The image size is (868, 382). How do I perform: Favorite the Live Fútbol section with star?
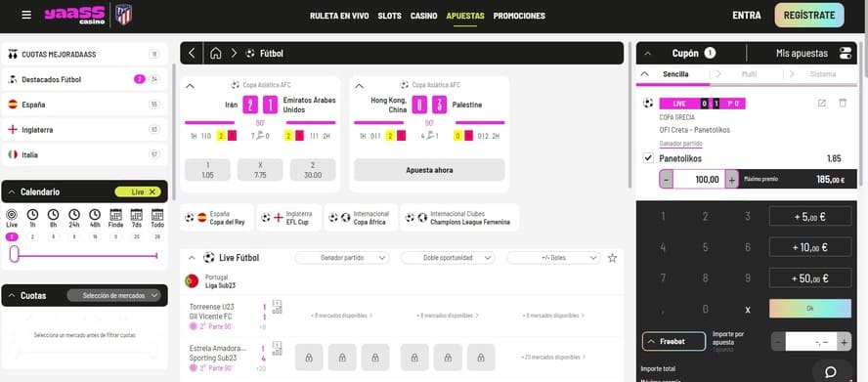612,258
